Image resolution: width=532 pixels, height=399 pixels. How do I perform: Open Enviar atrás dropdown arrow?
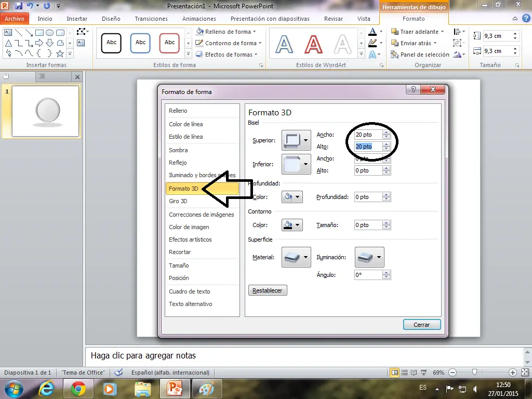click(435, 43)
